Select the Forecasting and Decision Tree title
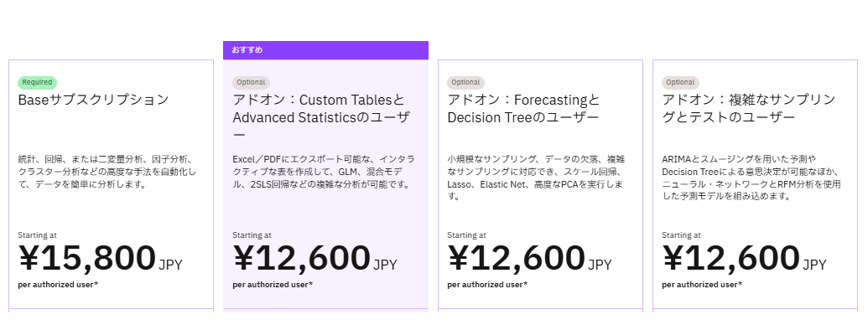Screen dimensions: 868x335 (x=524, y=109)
